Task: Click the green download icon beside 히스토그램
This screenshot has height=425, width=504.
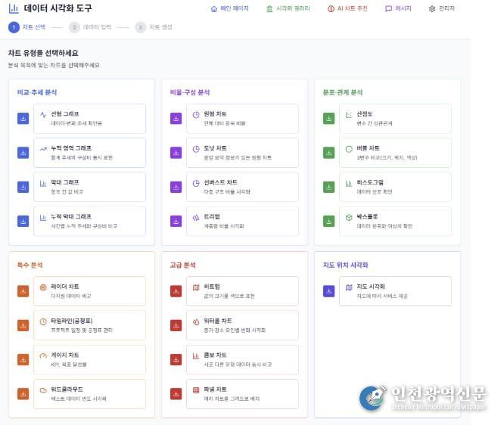Action: pos(328,187)
